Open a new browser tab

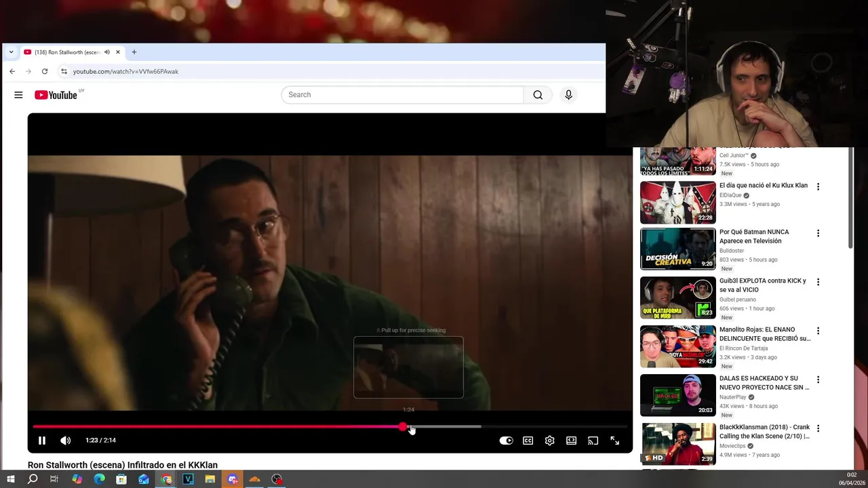point(134,52)
